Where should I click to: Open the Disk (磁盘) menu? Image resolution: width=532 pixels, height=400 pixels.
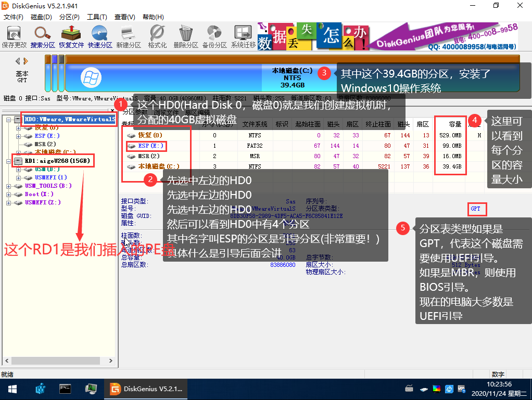pos(42,17)
